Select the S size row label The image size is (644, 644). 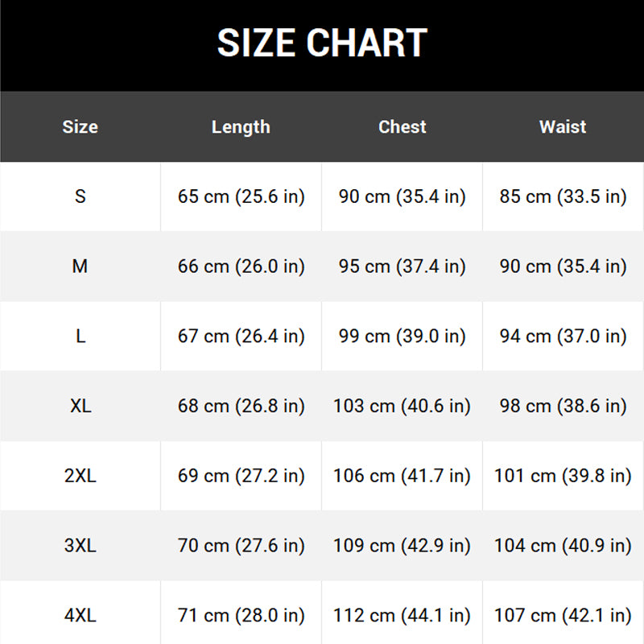point(80,196)
